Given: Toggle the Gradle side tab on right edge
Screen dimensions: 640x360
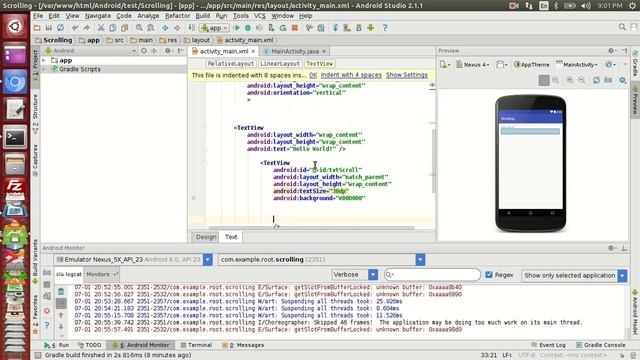Looking at the screenshot, I should 635,64.
